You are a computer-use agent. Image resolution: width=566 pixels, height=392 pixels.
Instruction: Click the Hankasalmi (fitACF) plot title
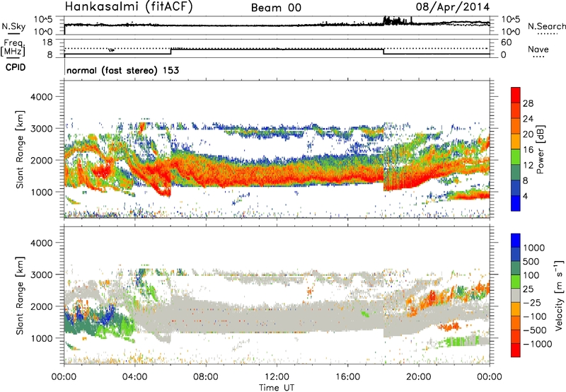(129, 7)
